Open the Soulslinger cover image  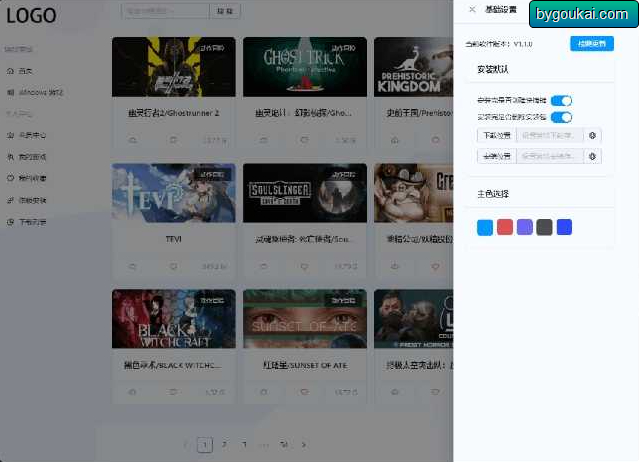point(305,193)
